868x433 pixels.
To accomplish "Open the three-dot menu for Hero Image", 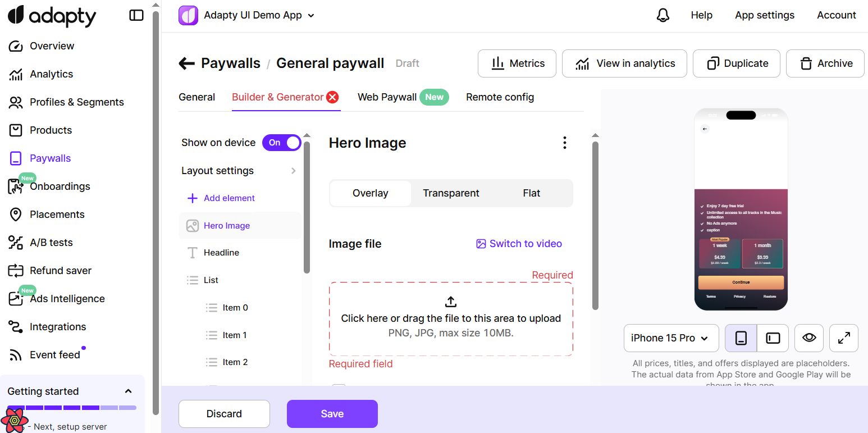I will coord(564,143).
